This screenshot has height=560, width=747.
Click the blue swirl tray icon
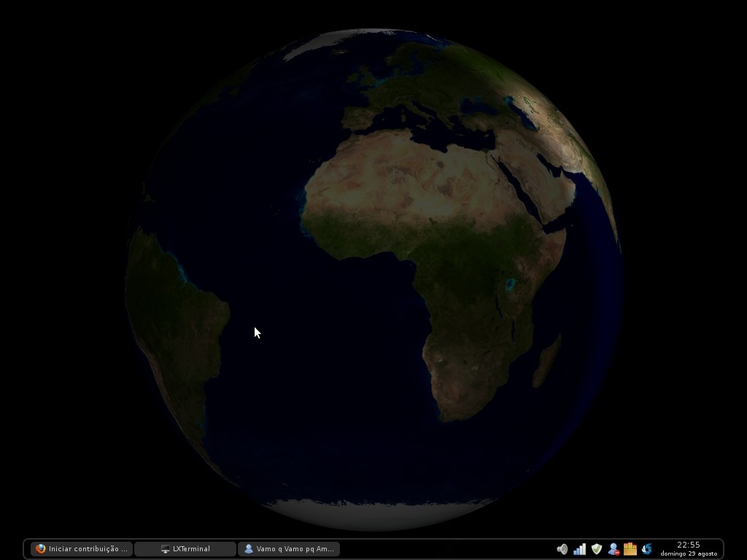click(646, 549)
